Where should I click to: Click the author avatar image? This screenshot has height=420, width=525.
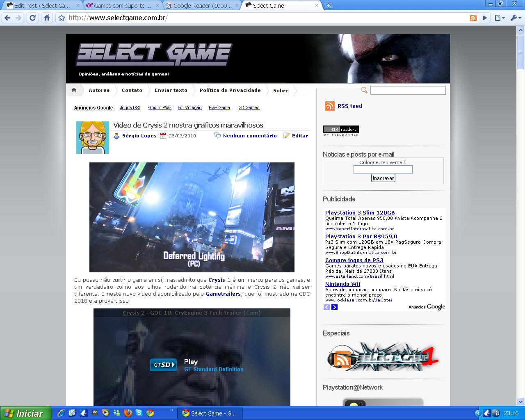pos(93,138)
